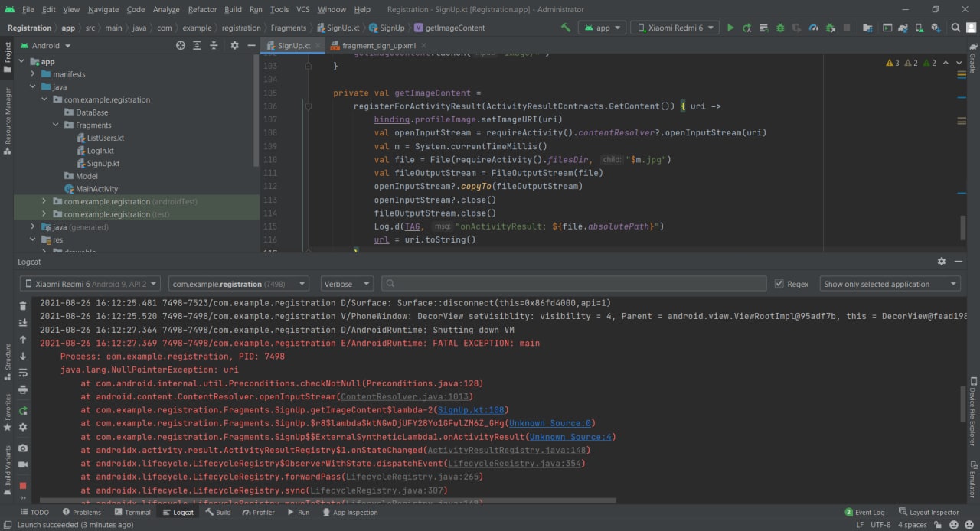Follow the SignUp.kt:108 stack trace link
980x531 pixels.
click(x=470, y=410)
